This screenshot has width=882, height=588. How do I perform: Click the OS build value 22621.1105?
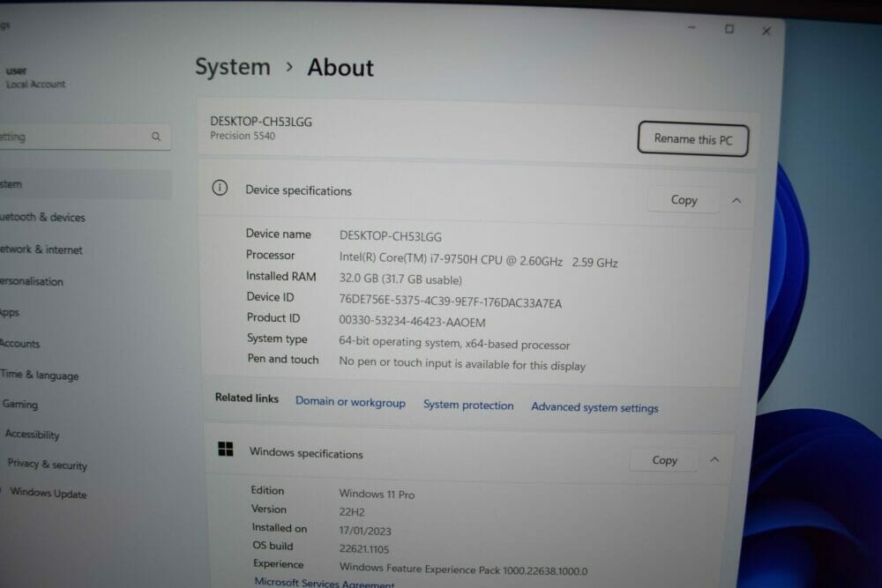point(363,548)
